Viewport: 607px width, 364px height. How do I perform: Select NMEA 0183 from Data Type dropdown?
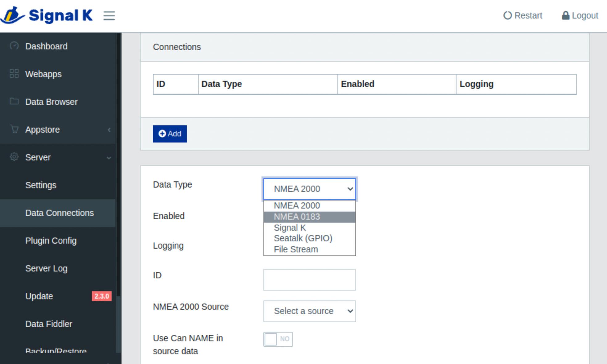click(x=309, y=216)
